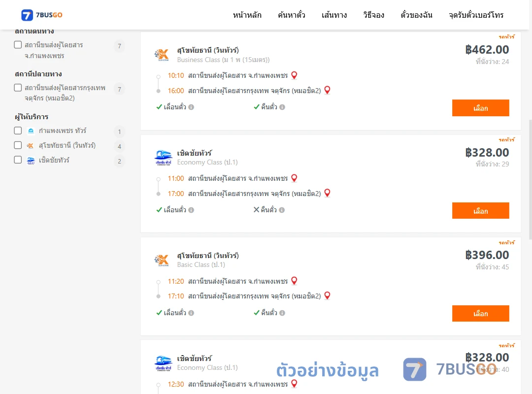
Task: Click the เชิดชัยทัวร์ logo of the 11:00 trip
Action: coord(163,158)
